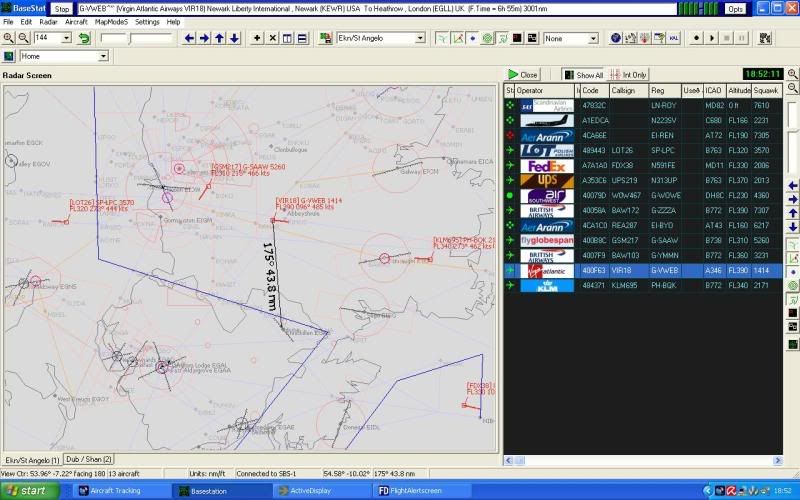Image resolution: width=800 pixels, height=500 pixels.
Task: Click the Opts button in title bar
Action: pos(735,8)
